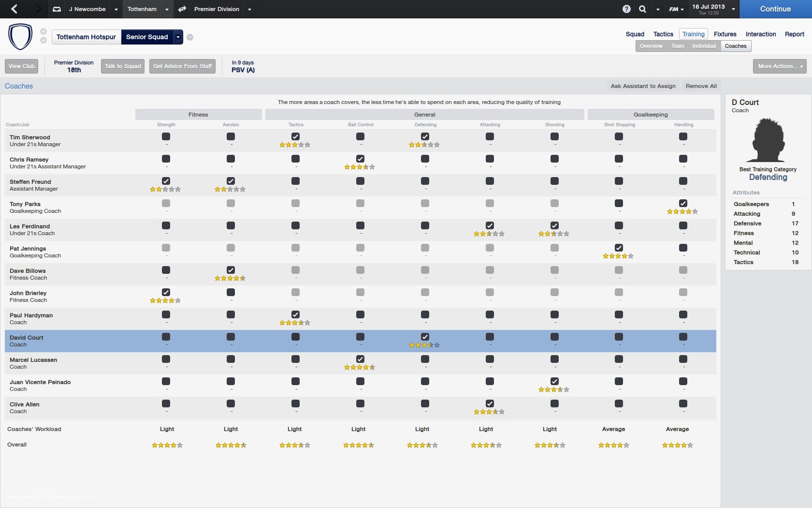
Task: Click Ask Assistant to Assign
Action: 642,86
